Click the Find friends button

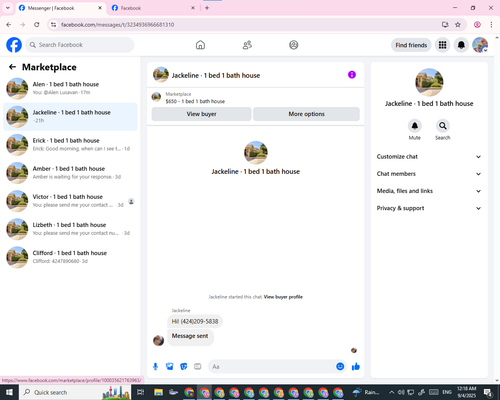411,45
